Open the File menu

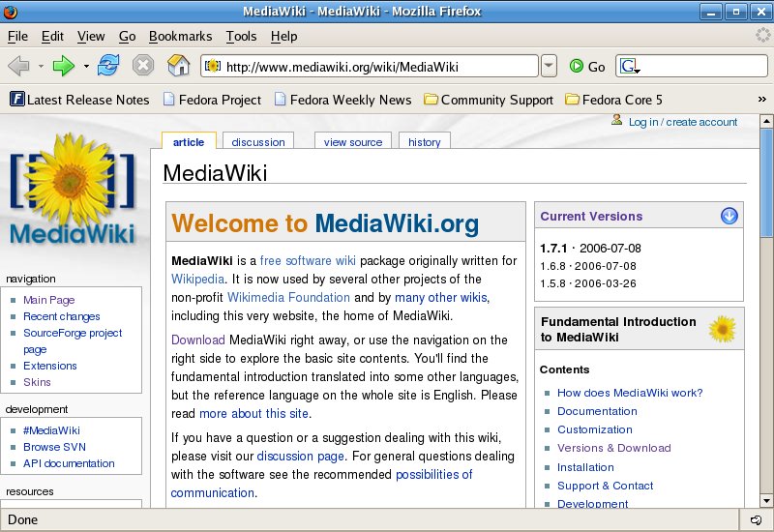(17, 36)
